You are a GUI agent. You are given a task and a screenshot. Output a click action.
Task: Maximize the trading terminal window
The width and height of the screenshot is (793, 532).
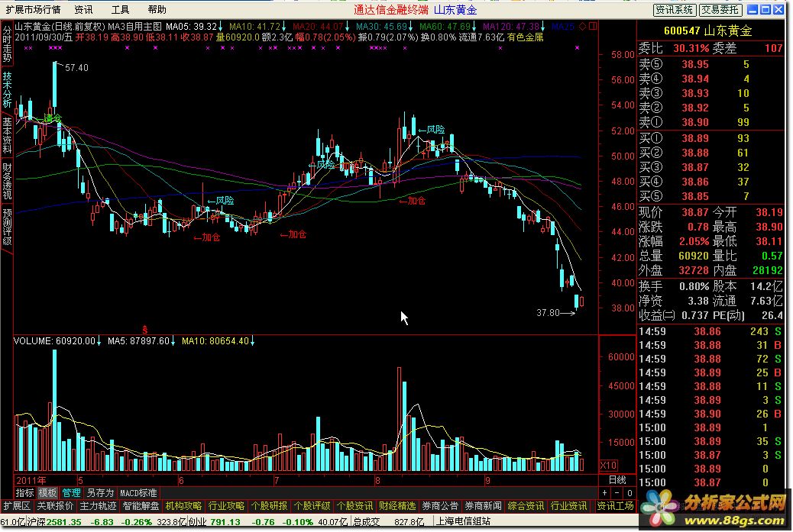click(x=765, y=10)
